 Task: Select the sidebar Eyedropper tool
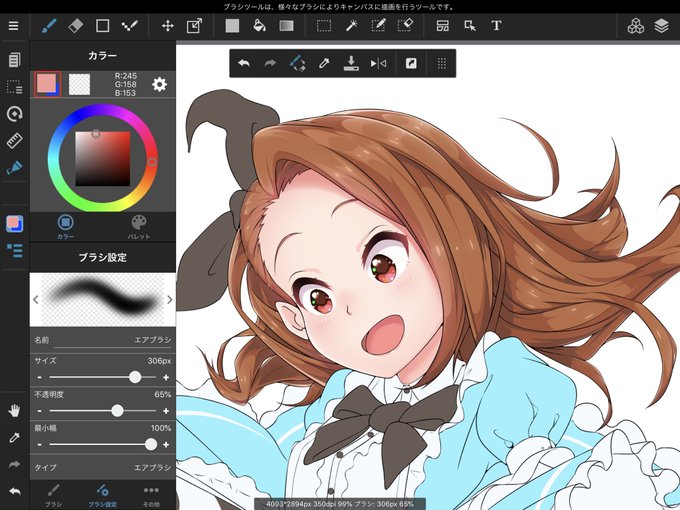coord(14,438)
